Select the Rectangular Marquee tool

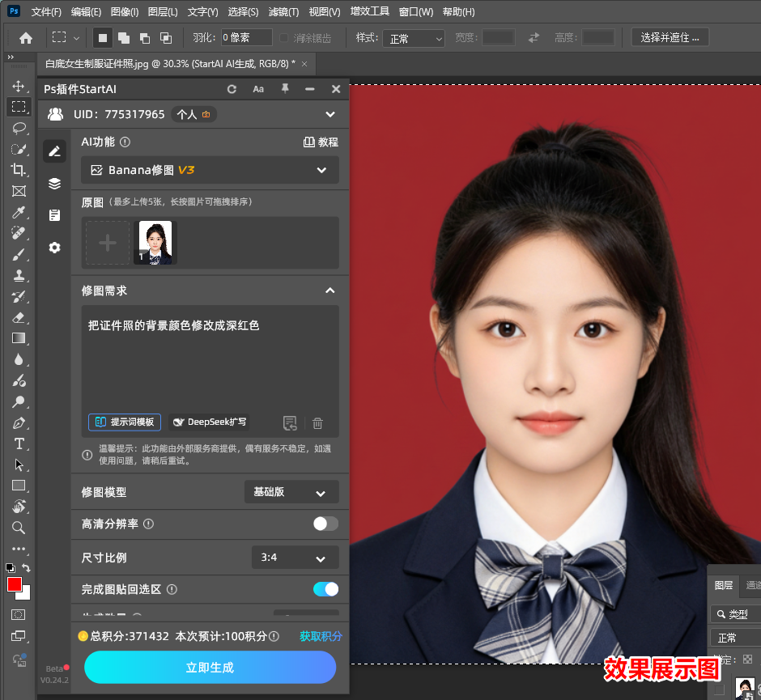(x=19, y=107)
